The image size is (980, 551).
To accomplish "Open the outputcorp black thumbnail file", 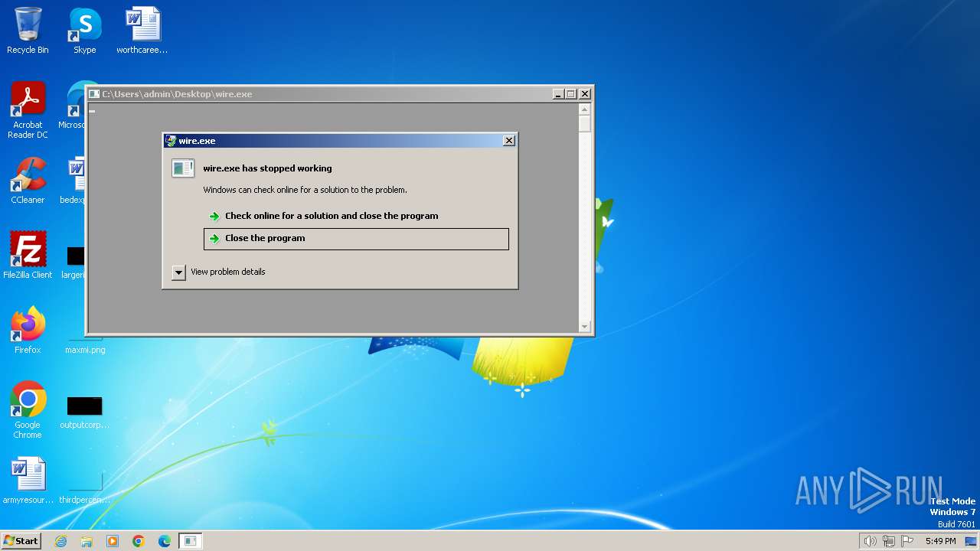I will click(84, 412).
